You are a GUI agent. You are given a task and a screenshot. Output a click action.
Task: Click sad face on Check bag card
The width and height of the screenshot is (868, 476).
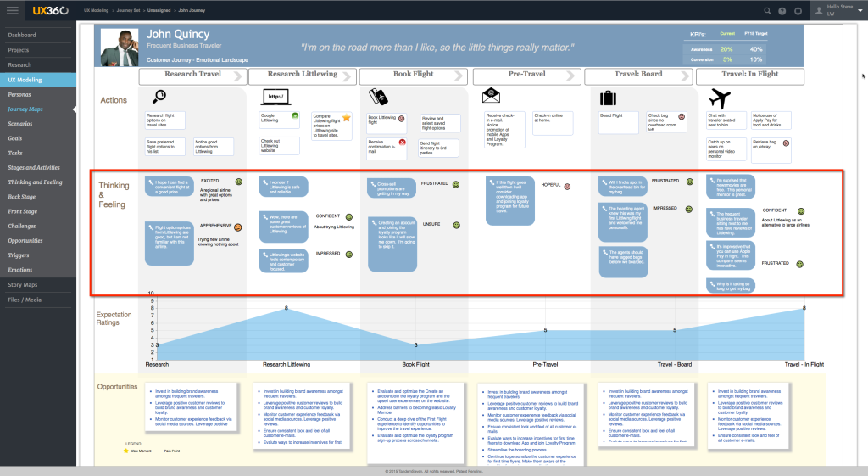coord(682,116)
